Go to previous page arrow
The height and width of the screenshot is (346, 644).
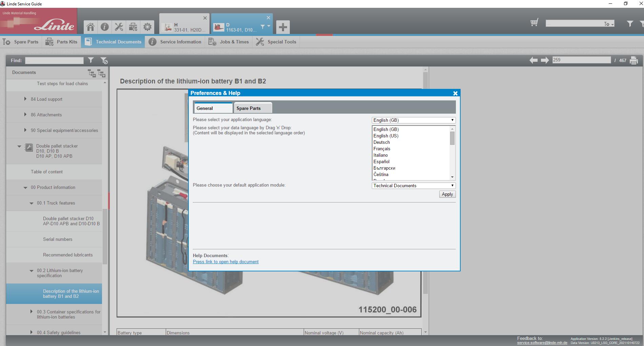[x=534, y=60]
